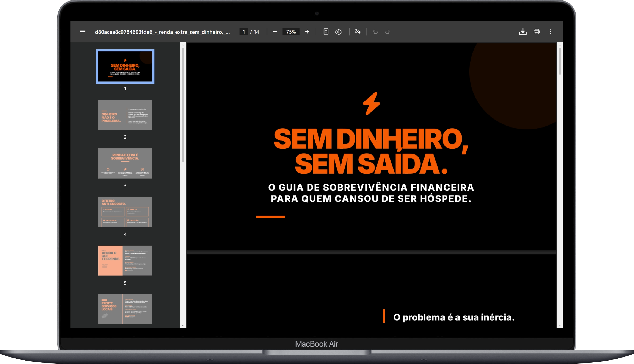Toggle the thumbnail sidebar open or closed

click(x=83, y=31)
